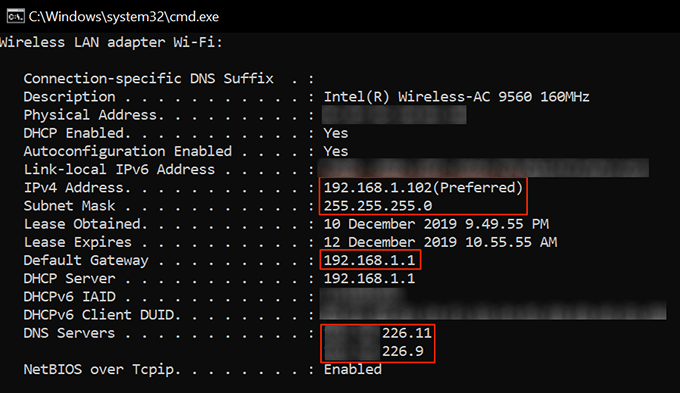The image size is (680, 393).
Task: Click the blurred DHCPv6 Client DUID value
Action: (493, 311)
